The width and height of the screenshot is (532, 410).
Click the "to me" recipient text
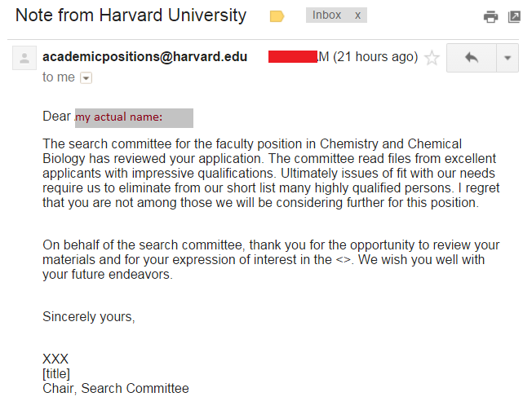pyautogui.click(x=59, y=77)
